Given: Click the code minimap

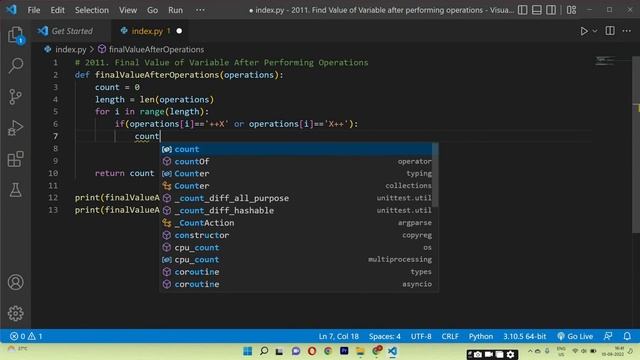Looking at the screenshot, I should click(605, 61).
